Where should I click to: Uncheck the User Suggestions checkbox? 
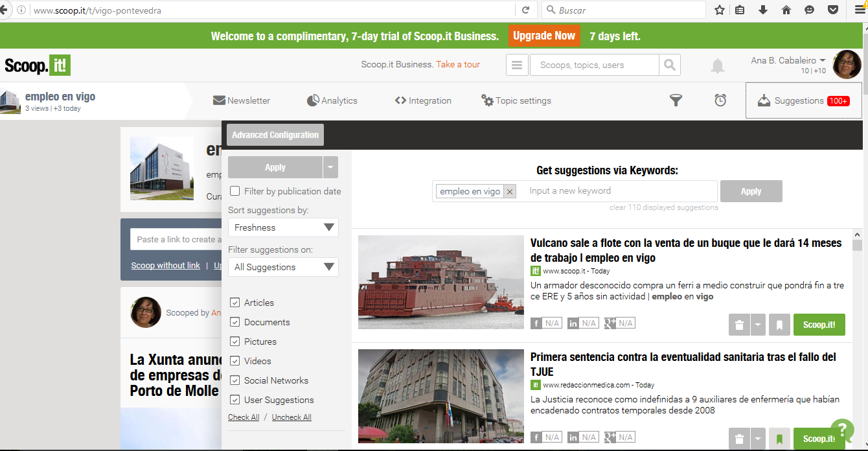click(235, 400)
